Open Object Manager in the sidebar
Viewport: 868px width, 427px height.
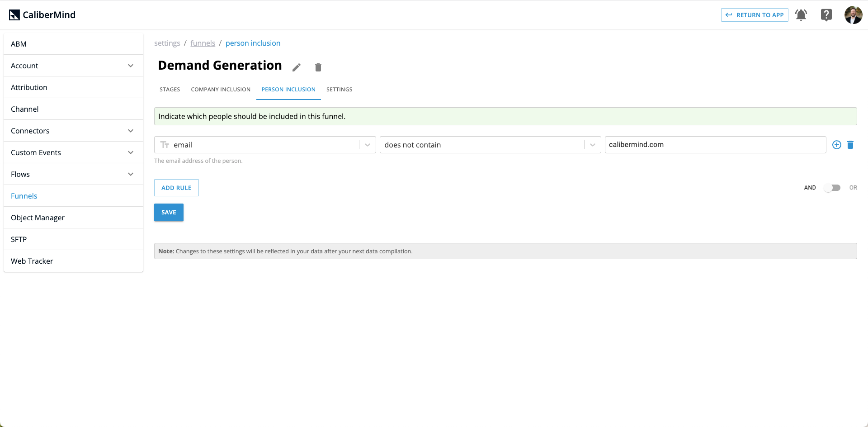click(x=73, y=218)
